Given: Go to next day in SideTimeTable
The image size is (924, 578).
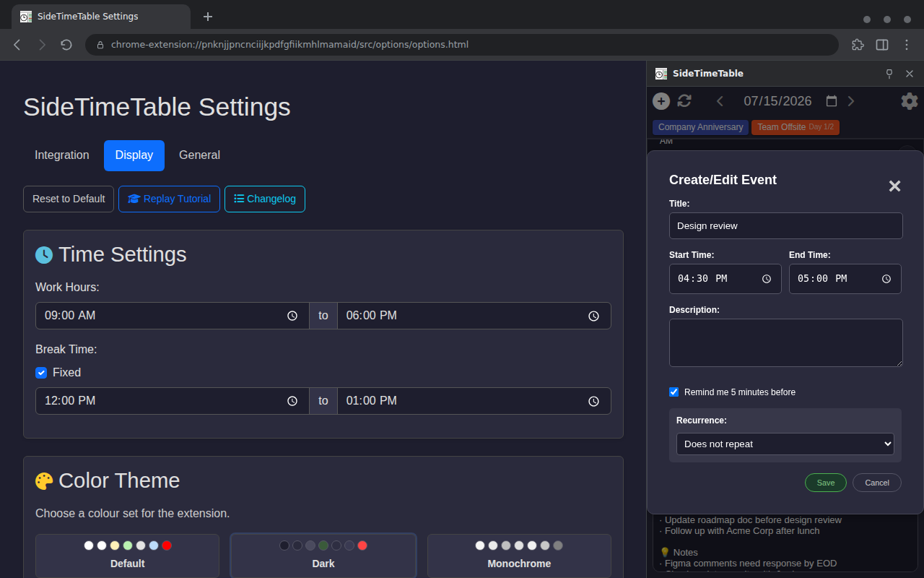Looking at the screenshot, I should tap(851, 101).
